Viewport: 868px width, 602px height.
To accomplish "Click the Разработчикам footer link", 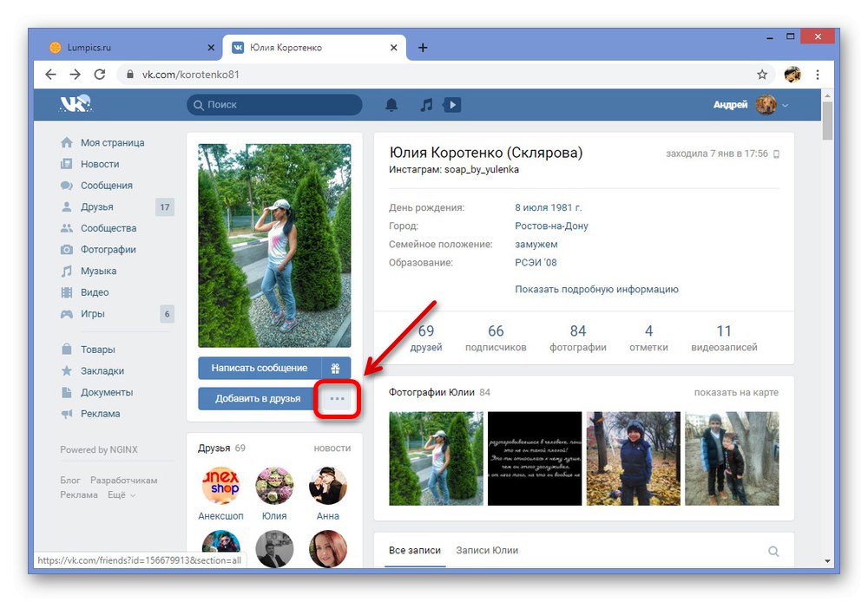I will coord(124,481).
